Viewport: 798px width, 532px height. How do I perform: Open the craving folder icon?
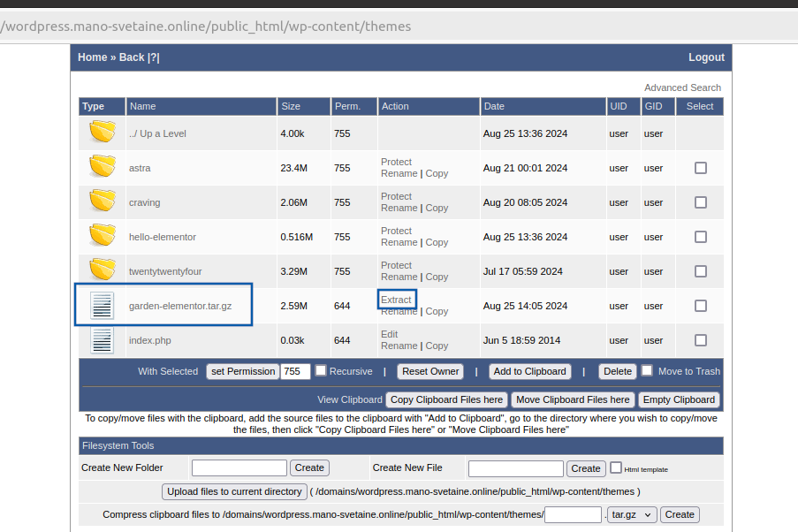click(103, 201)
